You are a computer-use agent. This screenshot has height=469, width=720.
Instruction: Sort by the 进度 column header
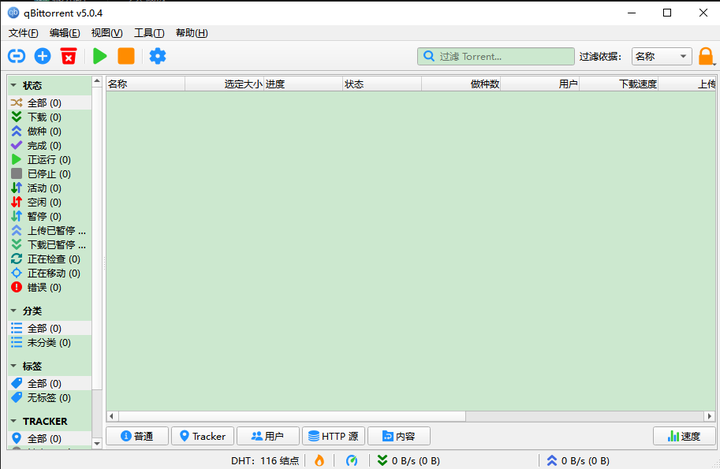pyautogui.click(x=304, y=84)
